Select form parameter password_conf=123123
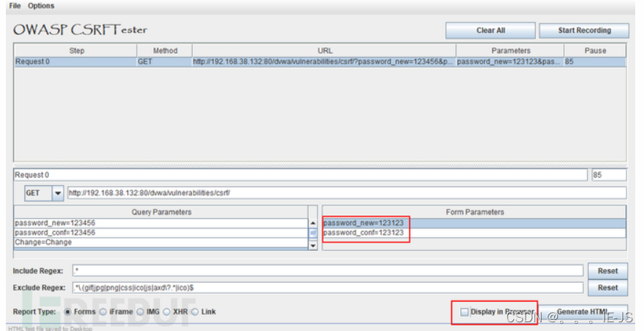 pos(475,233)
